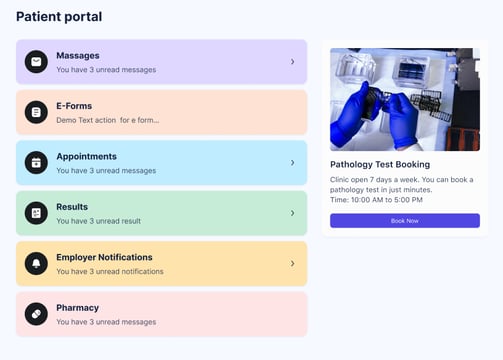Click 'Demo Text action for e form...' text
This screenshot has height=360, width=503.
pyautogui.click(x=108, y=120)
